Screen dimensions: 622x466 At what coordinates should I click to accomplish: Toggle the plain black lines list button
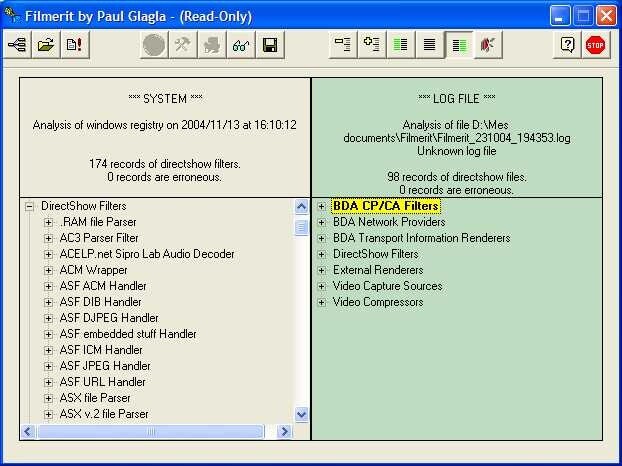click(430, 45)
